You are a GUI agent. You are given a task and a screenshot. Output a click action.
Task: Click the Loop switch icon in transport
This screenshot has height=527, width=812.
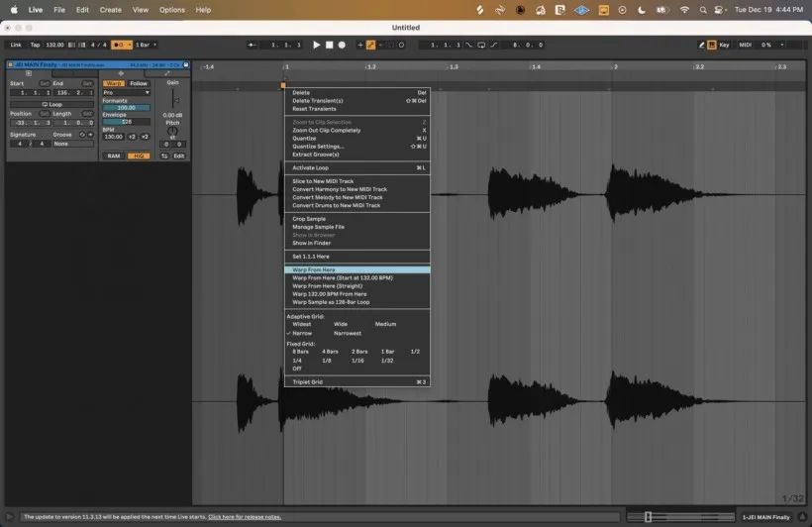(481, 46)
